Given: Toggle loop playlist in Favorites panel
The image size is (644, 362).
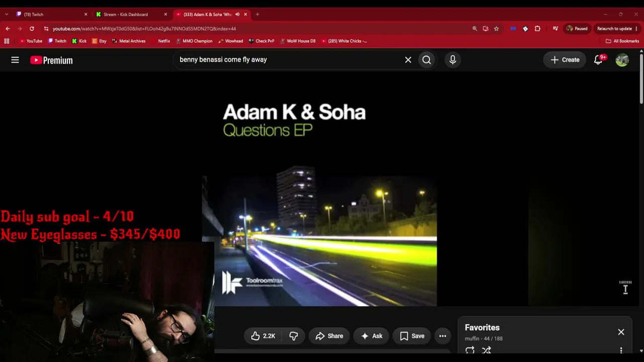Looking at the screenshot, I should tap(470, 350).
